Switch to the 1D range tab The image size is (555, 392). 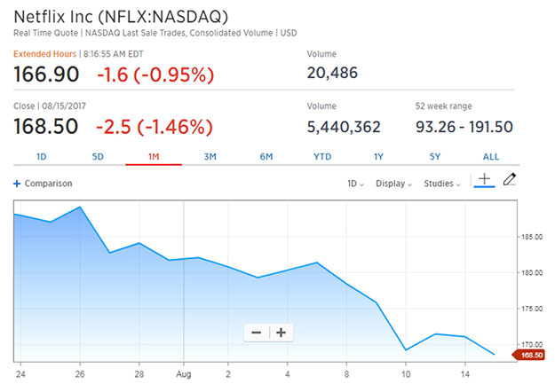click(x=41, y=157)
